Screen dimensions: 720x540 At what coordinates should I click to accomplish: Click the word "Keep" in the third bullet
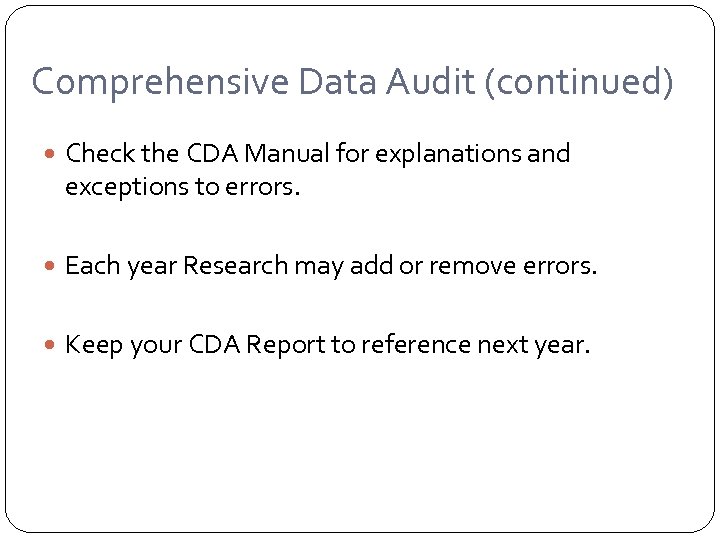(90, 345)
